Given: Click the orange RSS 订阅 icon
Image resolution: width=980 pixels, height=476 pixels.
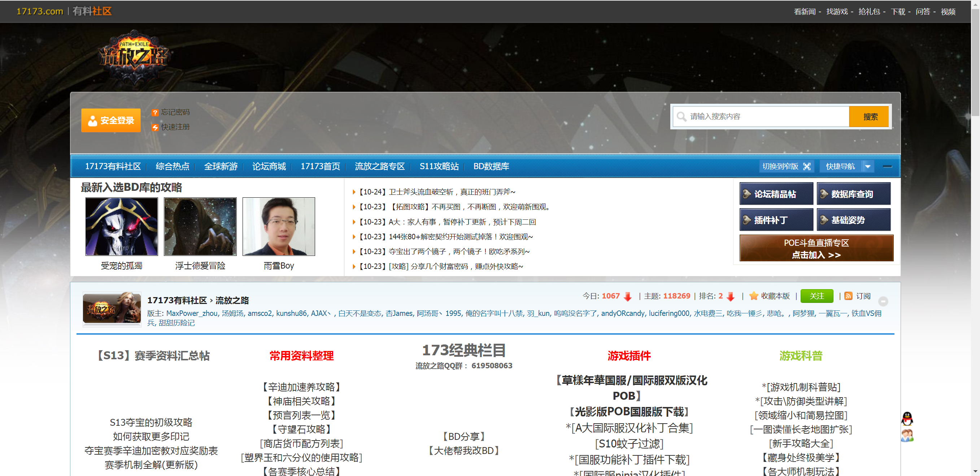Looking at the screenshot, I should 848,296.
